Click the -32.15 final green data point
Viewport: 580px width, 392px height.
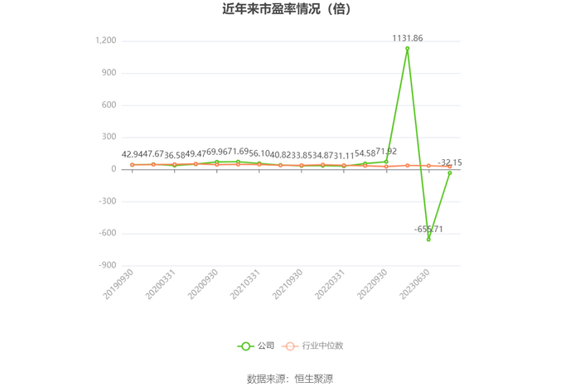pyautogui.click(x=450, y=173)
